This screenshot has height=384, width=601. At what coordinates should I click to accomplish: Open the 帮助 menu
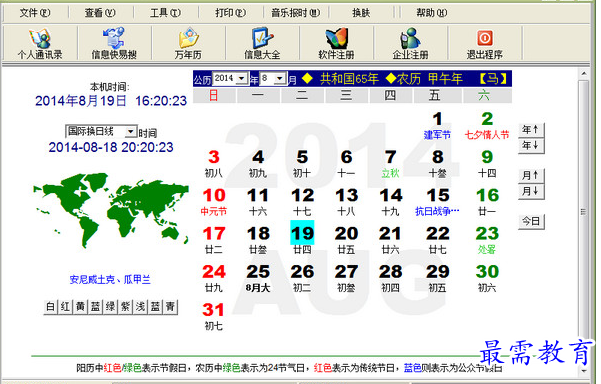(432, 13)
